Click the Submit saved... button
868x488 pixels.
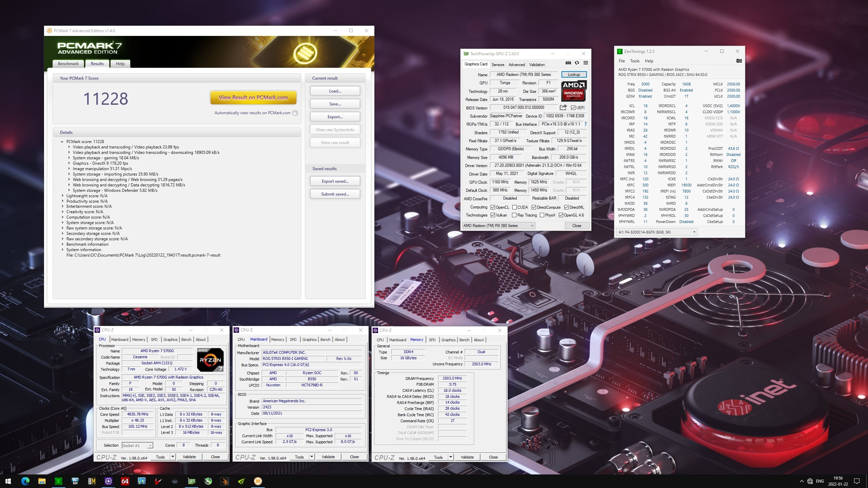(x=335, y=194)
